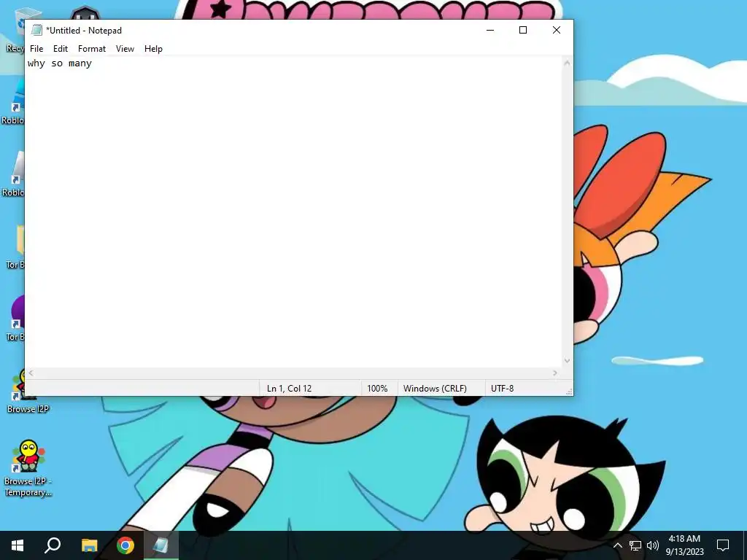747x560 pixels.
Task: Click the 'why so many' text line
Action: click(x=60, y=63)
